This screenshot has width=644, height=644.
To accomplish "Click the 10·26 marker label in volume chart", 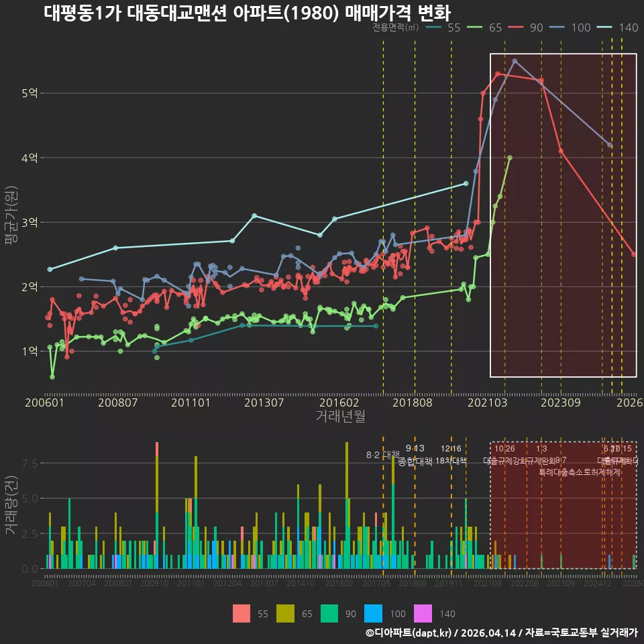I will (504, 449).
